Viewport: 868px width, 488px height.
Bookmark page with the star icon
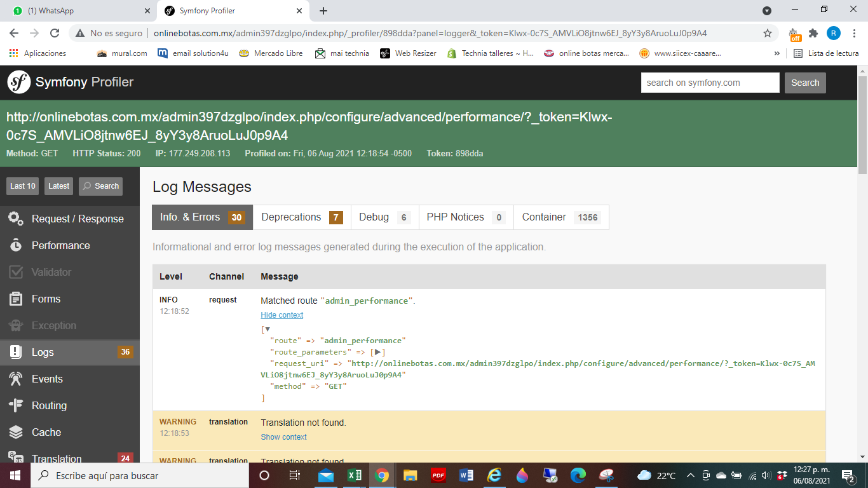click(768, 33)
